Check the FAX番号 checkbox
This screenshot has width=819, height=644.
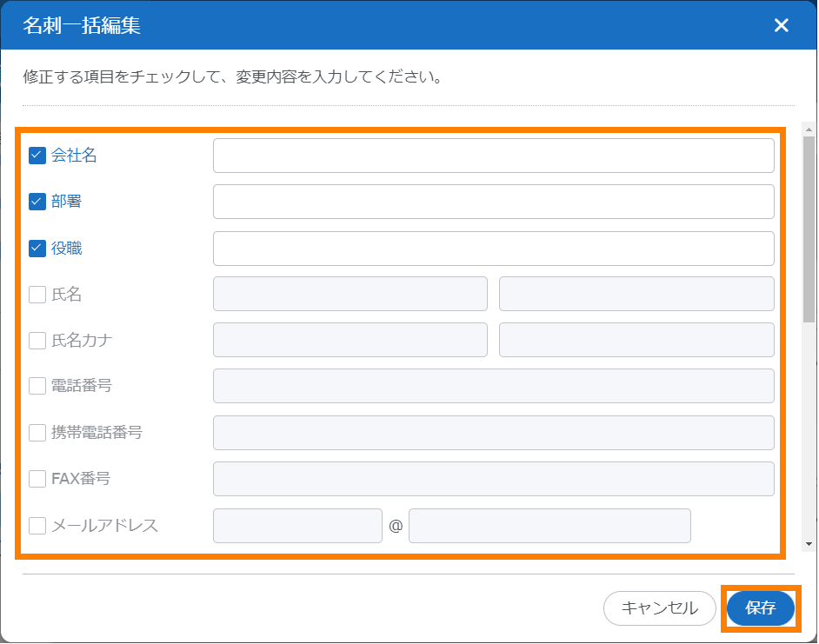point(37,479)
